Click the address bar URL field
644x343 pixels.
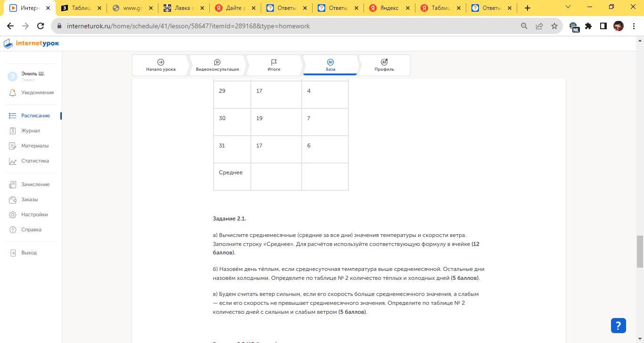tap(283, 26)
